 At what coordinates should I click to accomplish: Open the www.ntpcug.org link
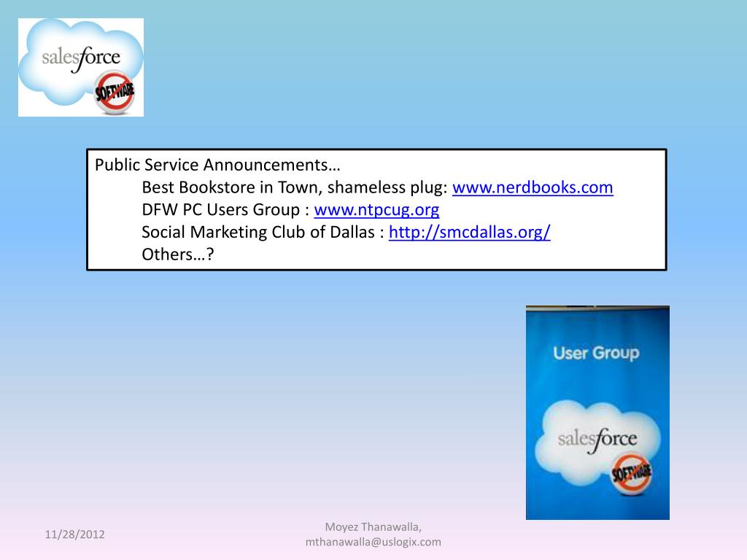coord(376,210)
